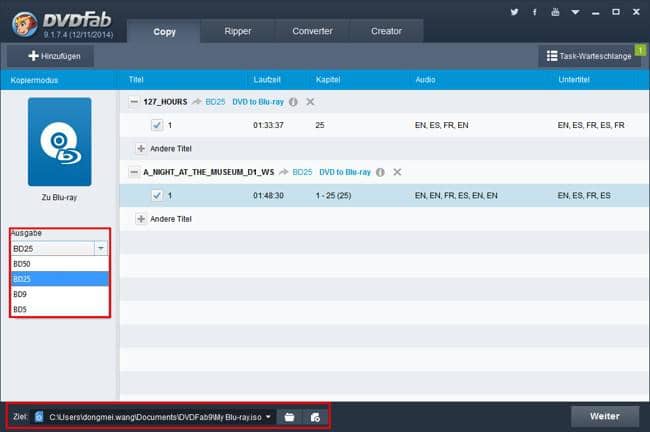
Task: Collapse the 127_HOURS source entry
Action: [133, 102]
